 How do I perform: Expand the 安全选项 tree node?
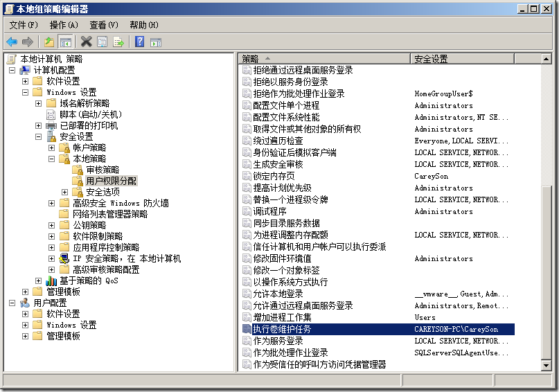click(65, 192)
